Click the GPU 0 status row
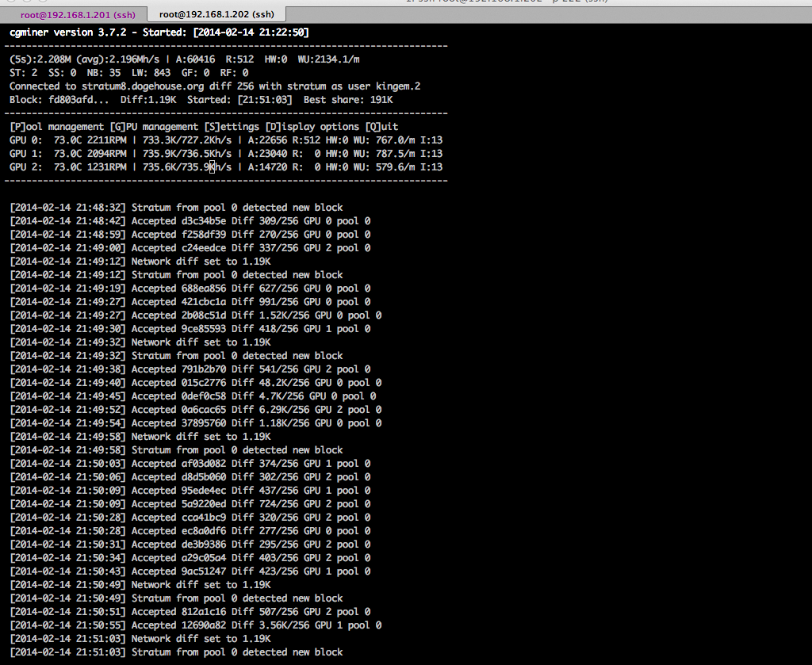Viewport: 812px width, 665px height. click(x=226, y=140)
